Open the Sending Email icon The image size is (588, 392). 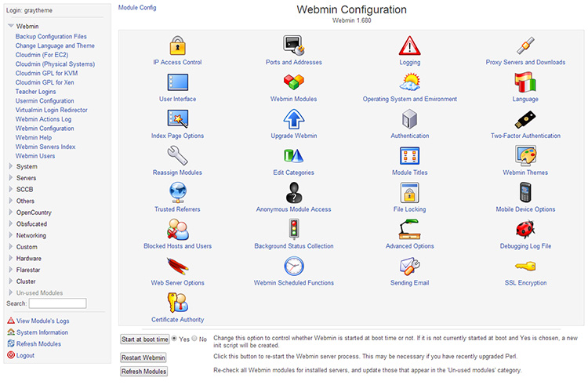pyautogui.click(x=409, y=266)
